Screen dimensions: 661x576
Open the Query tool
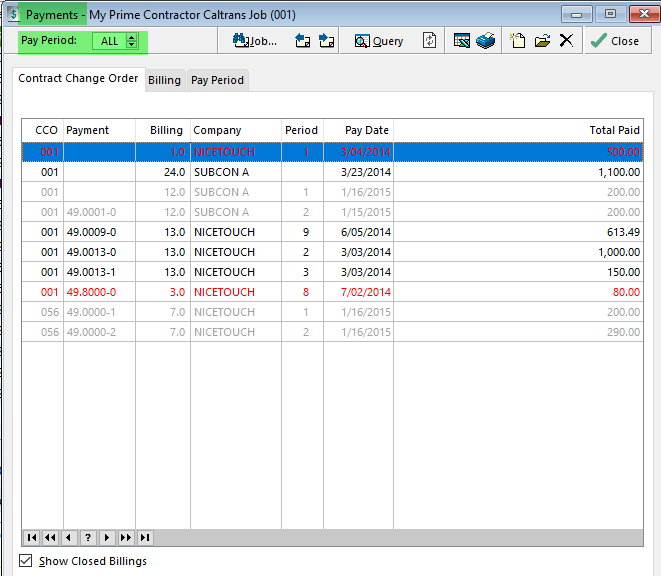[379, 41]
